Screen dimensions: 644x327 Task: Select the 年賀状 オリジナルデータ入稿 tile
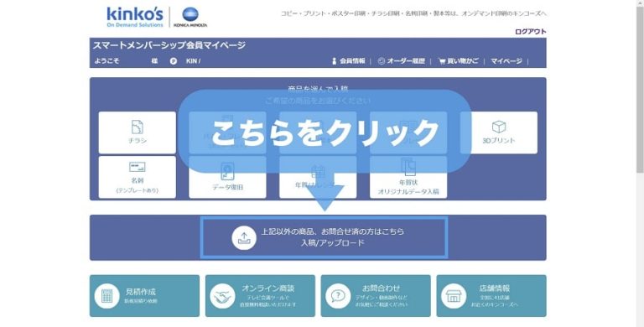click(x=408, y=177)
